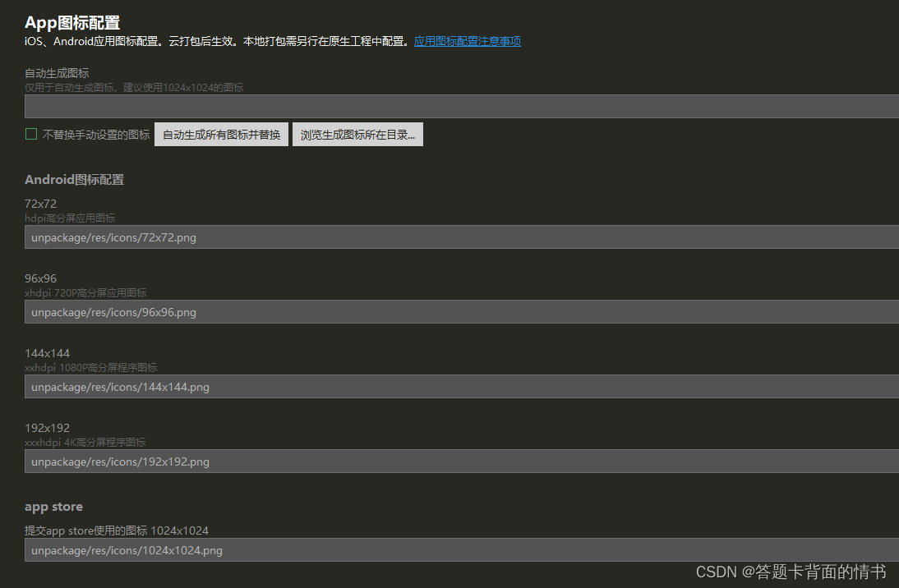
Task: Click text unpackage/res/icons/72x72.png
Action: (x=113, y=237)
